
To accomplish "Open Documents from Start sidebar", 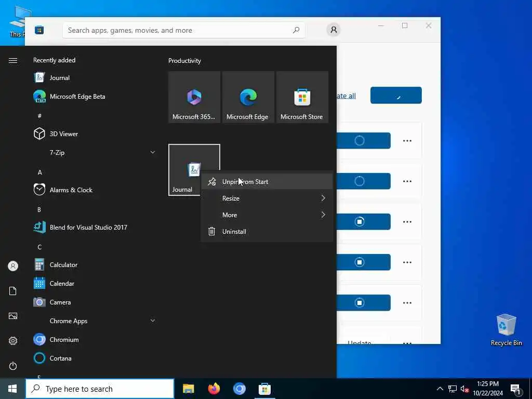I will coord(13,291).
